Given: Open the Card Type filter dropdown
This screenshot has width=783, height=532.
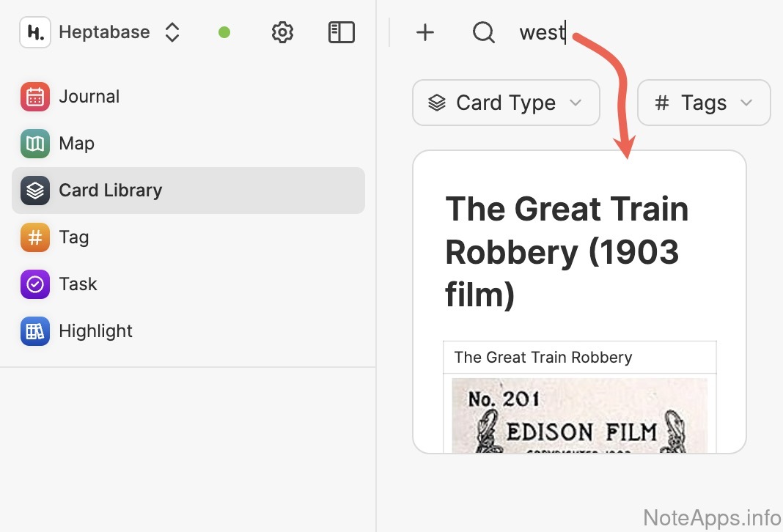Looking at the screenshot, I should point(506,103).
